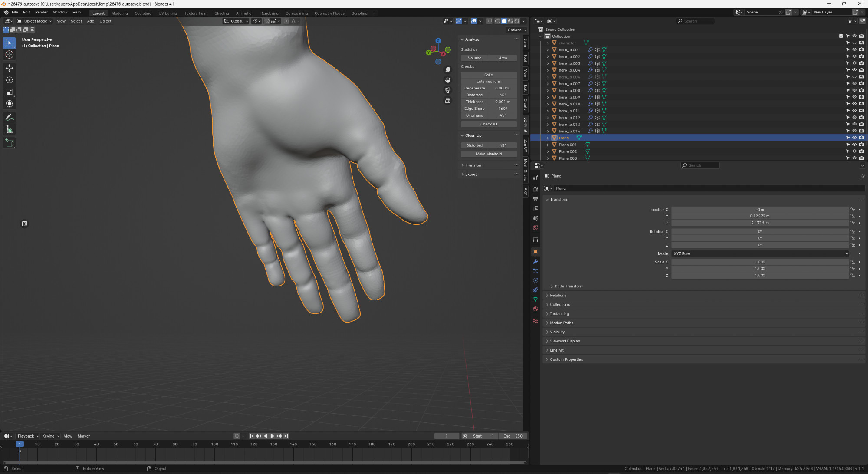Switch to the UV Editing workspace tab
Viewport: 868px width, 474px height.
coord(168,13)
